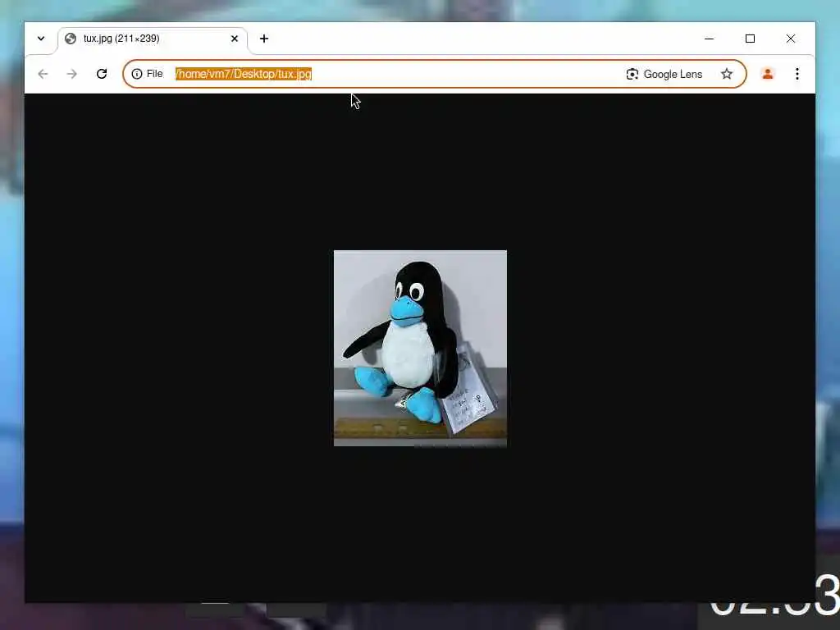This screenshot has height=630, width=840.
Task: Open the profile avatar menu
Action: (x=768, y=74)
